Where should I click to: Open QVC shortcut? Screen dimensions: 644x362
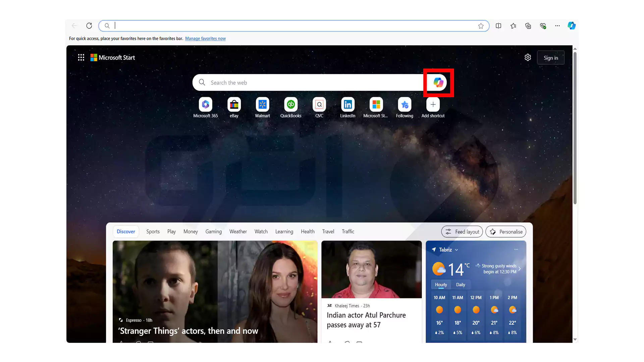pos(319,108)
